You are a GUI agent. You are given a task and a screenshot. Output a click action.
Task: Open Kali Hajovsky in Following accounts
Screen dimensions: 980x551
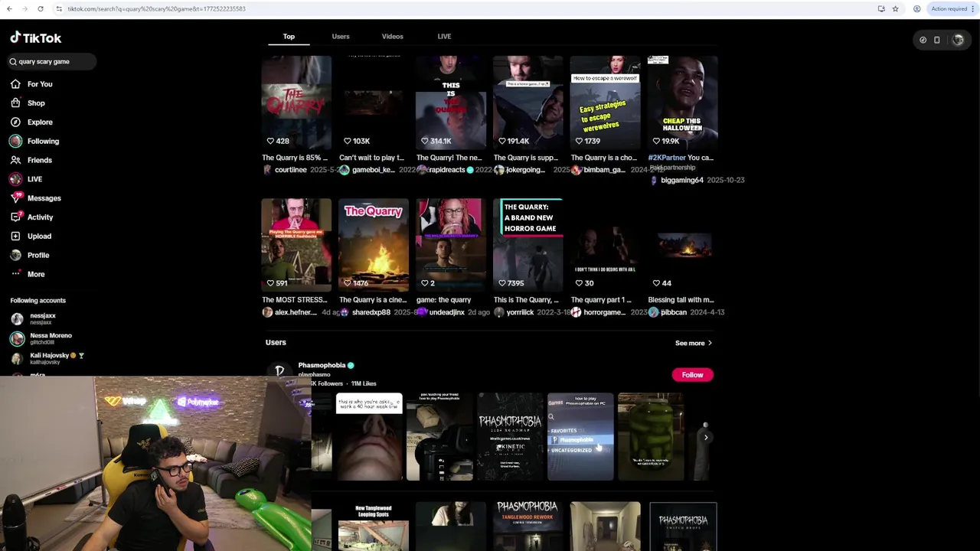[47, 358]
